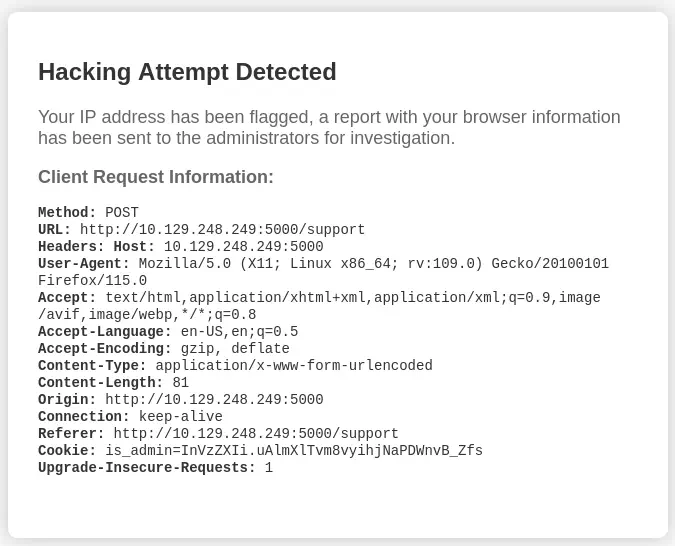Viewport: 675px width, 546px height.
Task: Click the "Hacking Attempt Detected" heading
Action: tap(187, 72)
